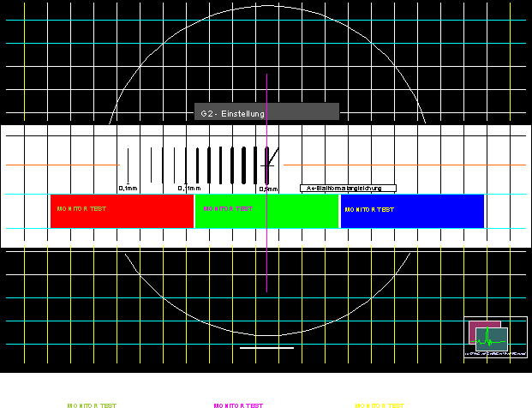Click the 0,5mm line width label
The width and height of the screenshot is (532, 408).
pos(269,189)
